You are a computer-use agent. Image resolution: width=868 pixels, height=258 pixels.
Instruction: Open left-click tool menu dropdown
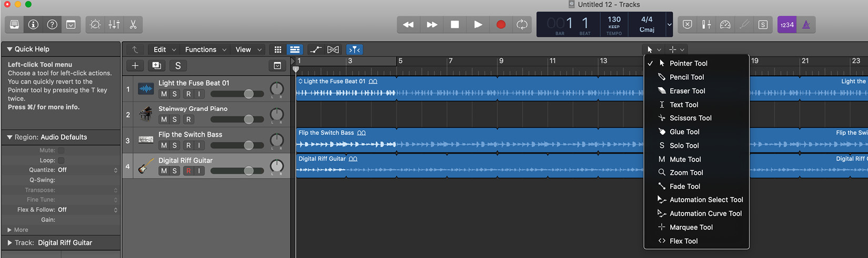point(654,49)
